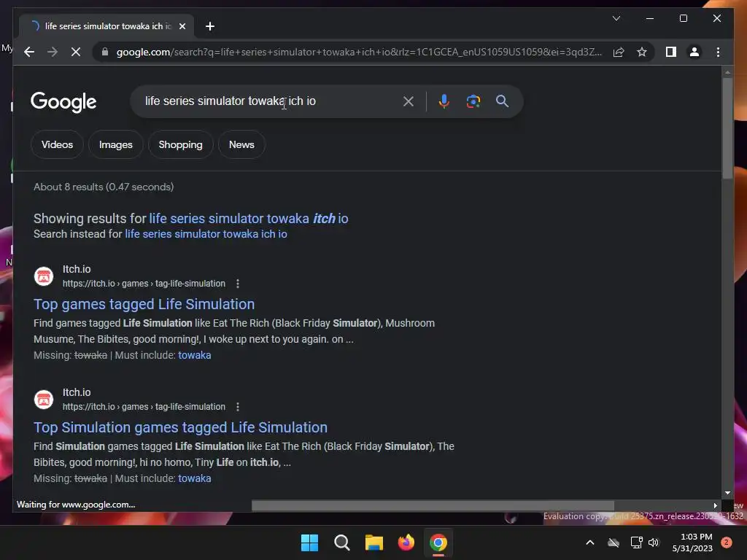Viewport: 747px width, 560px height.
Task: View site information lock icon
Action: point(105,52)
